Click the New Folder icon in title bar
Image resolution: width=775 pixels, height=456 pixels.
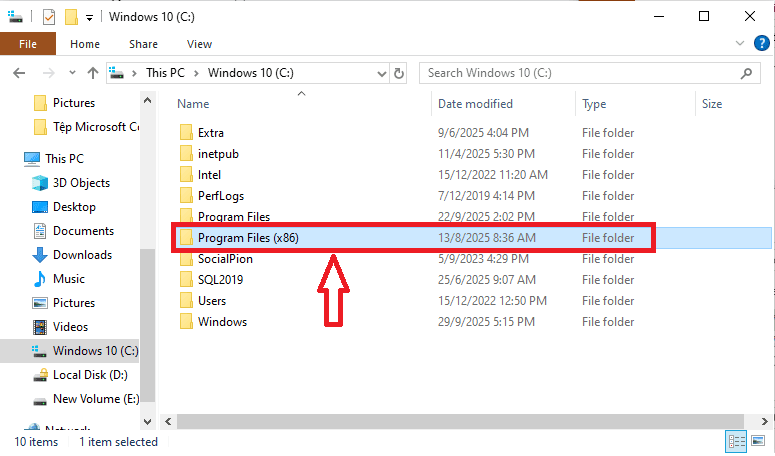(x=71, y=17)
